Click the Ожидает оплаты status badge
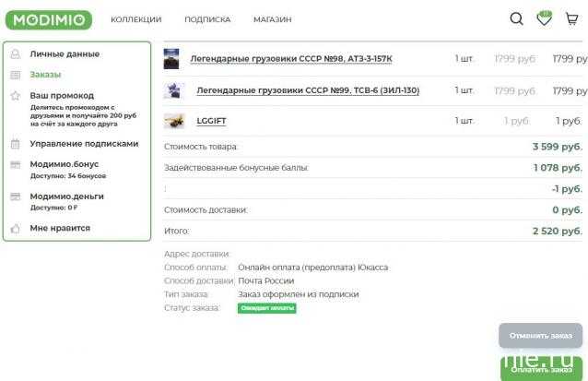588x381 pixels. pos(267,308)
